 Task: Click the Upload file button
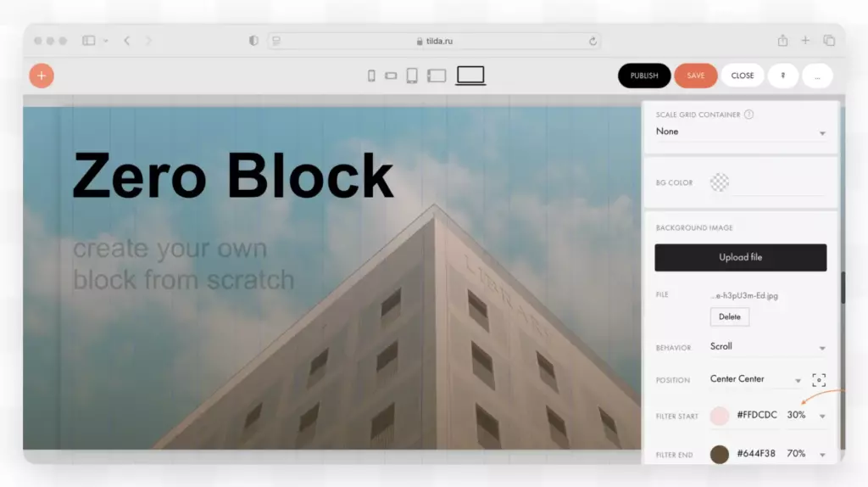(741, 258)
